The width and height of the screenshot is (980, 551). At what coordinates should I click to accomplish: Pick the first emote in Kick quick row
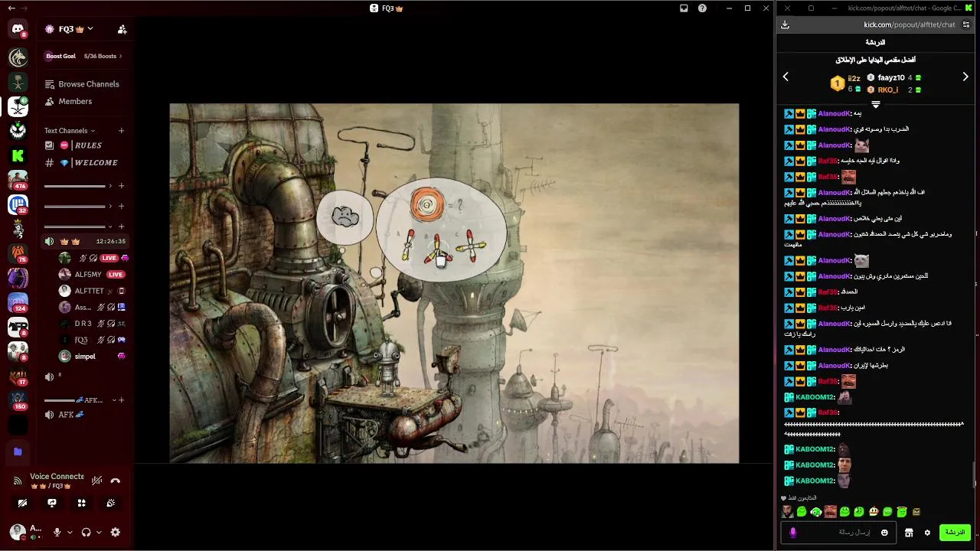(788, 512)
